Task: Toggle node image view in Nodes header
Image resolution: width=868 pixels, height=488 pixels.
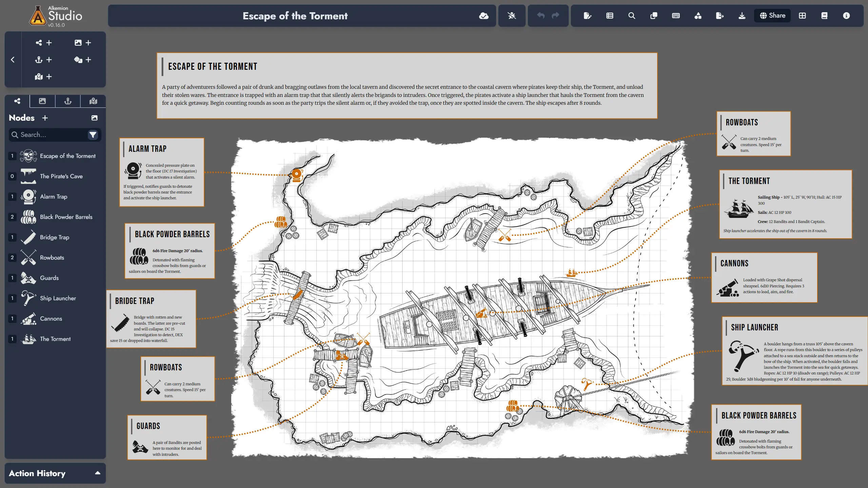Action: coord(94,118)
